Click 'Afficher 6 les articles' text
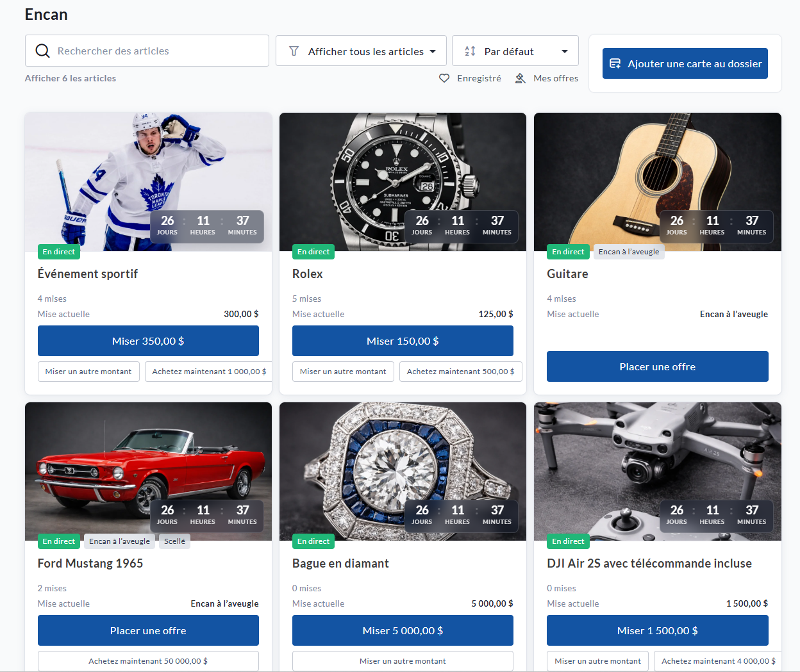 (x=71, y=78)
